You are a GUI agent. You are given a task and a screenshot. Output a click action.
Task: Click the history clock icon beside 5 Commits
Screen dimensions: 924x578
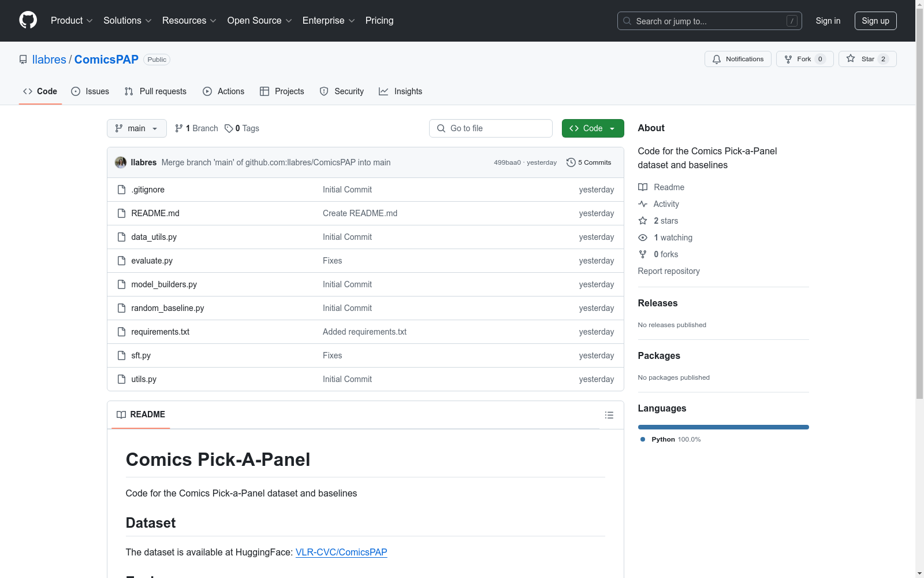[571, 162]
